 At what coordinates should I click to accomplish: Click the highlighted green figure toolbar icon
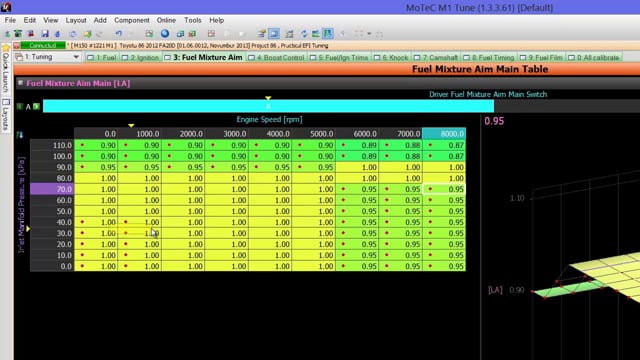click(328, 34)
